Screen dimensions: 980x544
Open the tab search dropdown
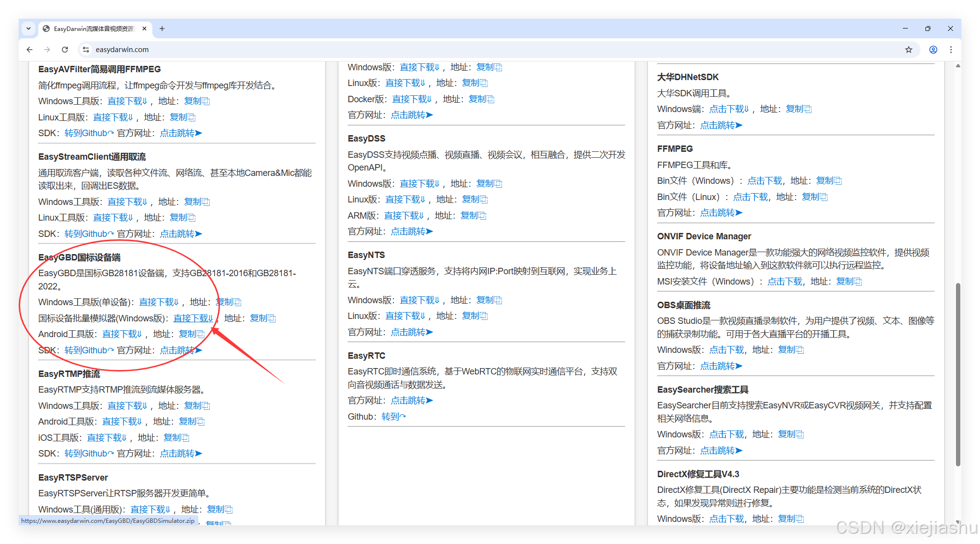(x=28, y=29)
